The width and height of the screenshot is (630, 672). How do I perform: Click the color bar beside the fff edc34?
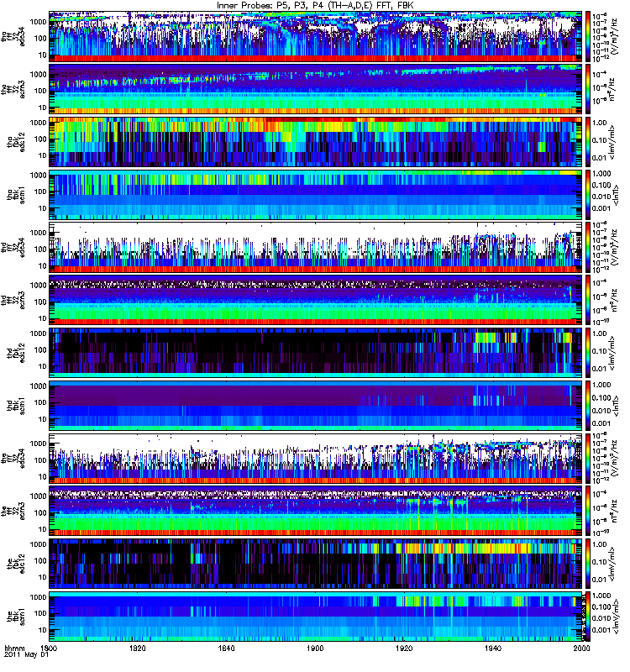click(588, 458)
